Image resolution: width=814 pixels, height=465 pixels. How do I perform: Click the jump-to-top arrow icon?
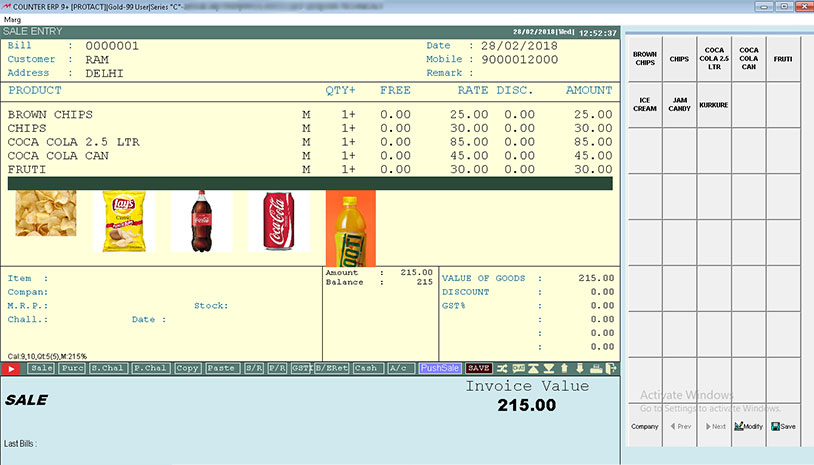coord(533,368)
